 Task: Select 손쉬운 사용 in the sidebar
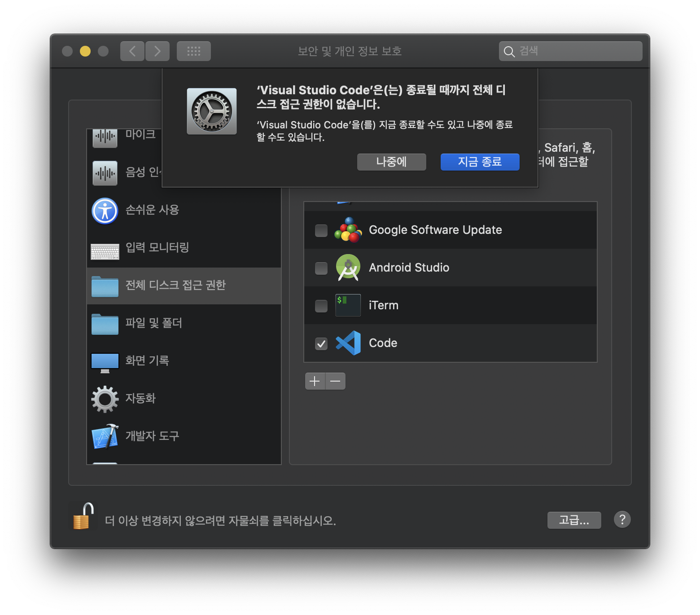point(184,210)
